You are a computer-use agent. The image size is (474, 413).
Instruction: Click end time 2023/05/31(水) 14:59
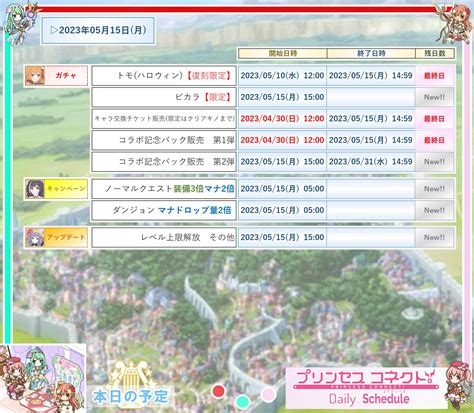tap(371, 162)
